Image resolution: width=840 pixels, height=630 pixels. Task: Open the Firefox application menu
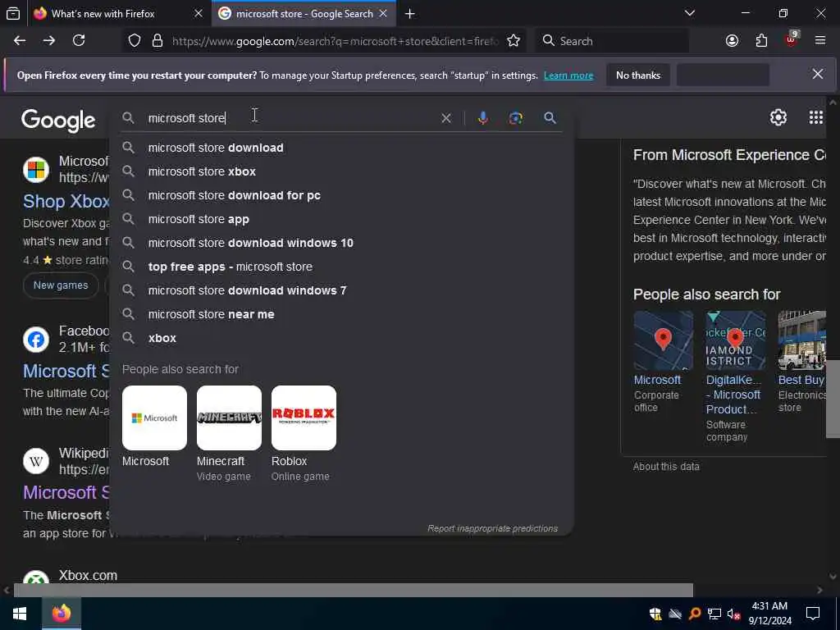(x=820, y=41)
